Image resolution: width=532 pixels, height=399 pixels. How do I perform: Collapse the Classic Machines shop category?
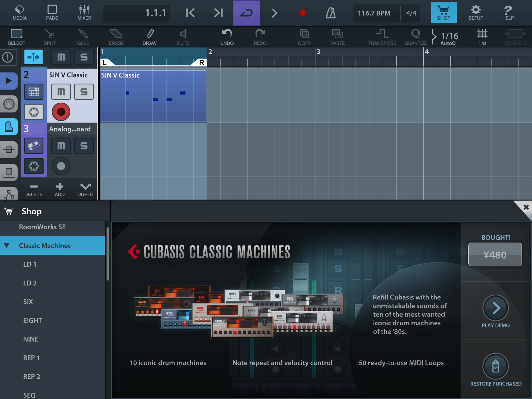pyautogui.click(x=7, y=245)
